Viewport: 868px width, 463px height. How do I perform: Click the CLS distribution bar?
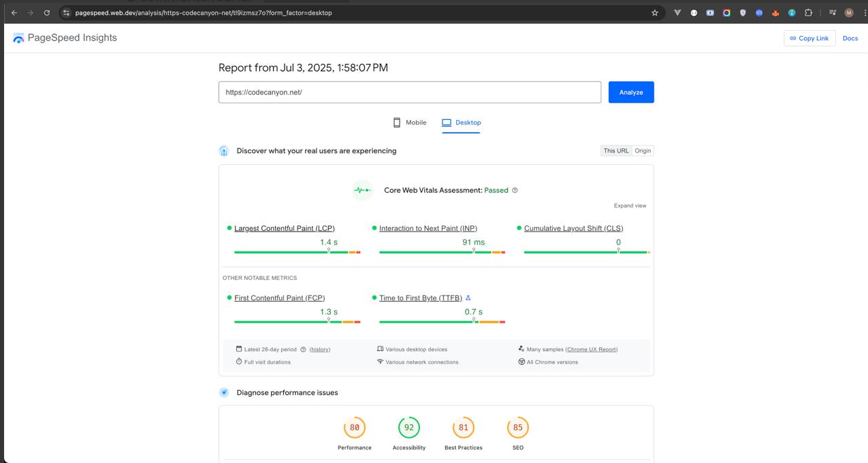[x=587, y=252]
